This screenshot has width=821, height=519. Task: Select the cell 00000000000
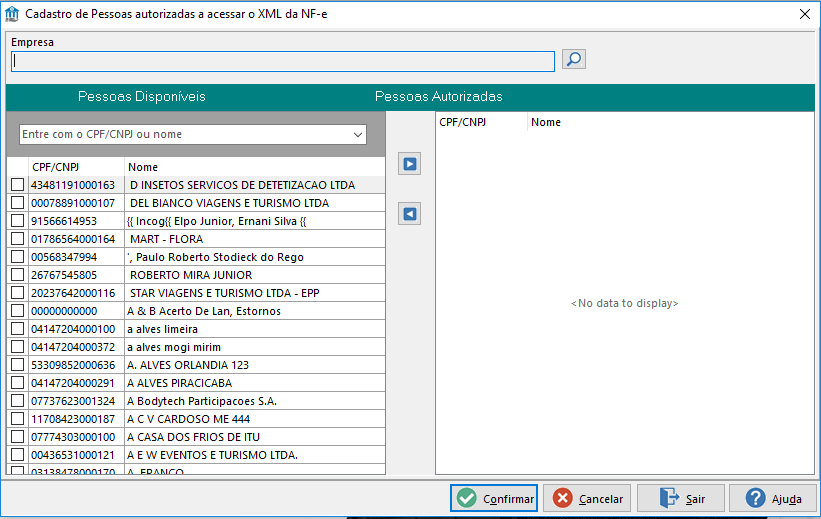(76, 311)
